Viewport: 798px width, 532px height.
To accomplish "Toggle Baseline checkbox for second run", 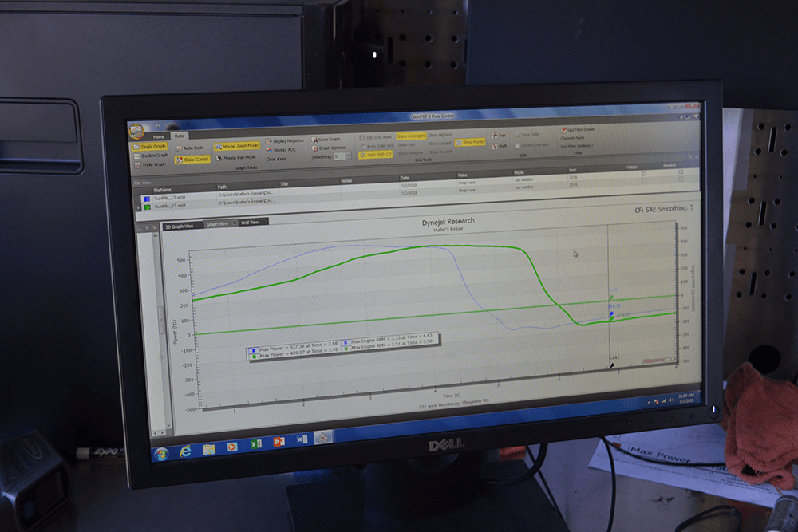I will coord(681,179).
